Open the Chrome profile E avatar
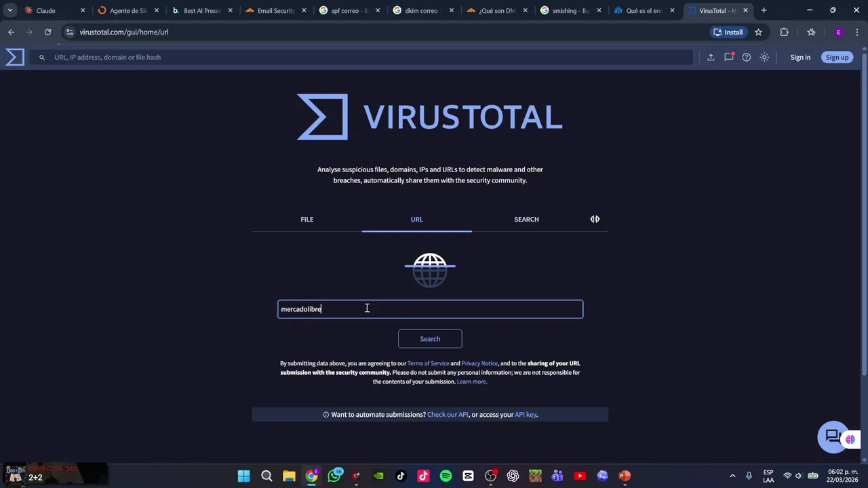 click(839, 32)
